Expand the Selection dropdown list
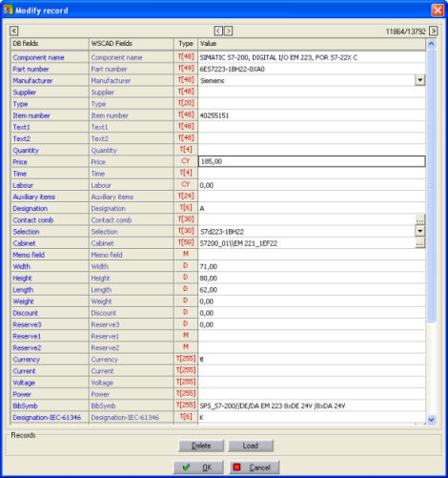 419,231
